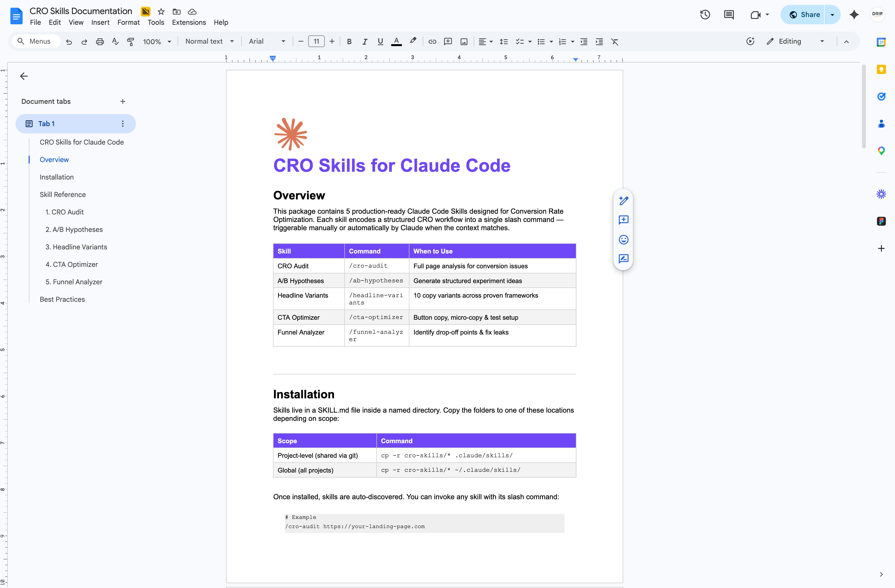
Task: Move document using the folder icon
Action: [x=176, y=12]
